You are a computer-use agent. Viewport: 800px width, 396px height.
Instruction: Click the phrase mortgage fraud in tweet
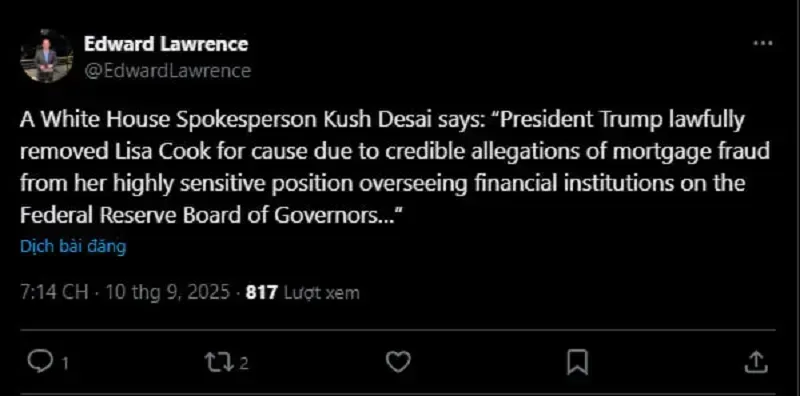pyautogui.click(x=675, y=153)
